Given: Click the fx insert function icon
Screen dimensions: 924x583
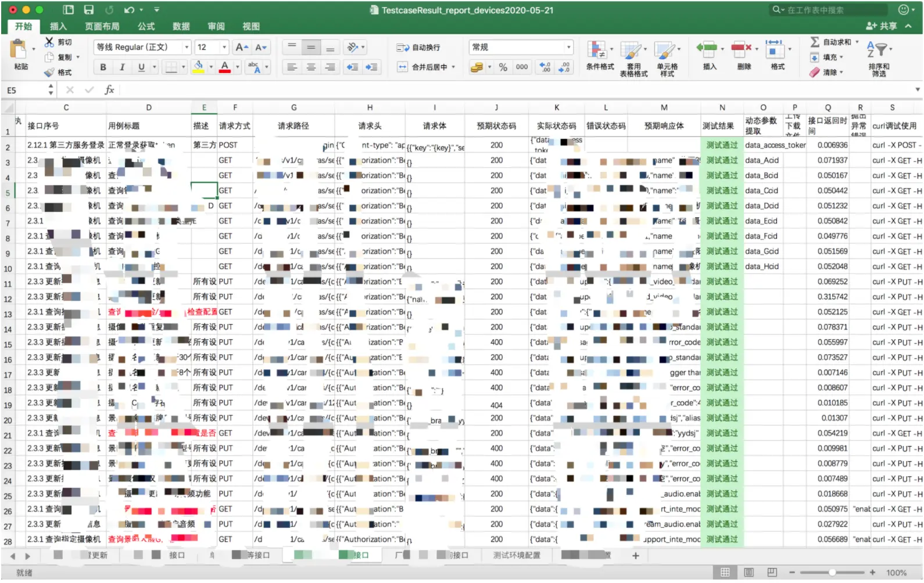Looking at the screenshot, I should 109,90.
